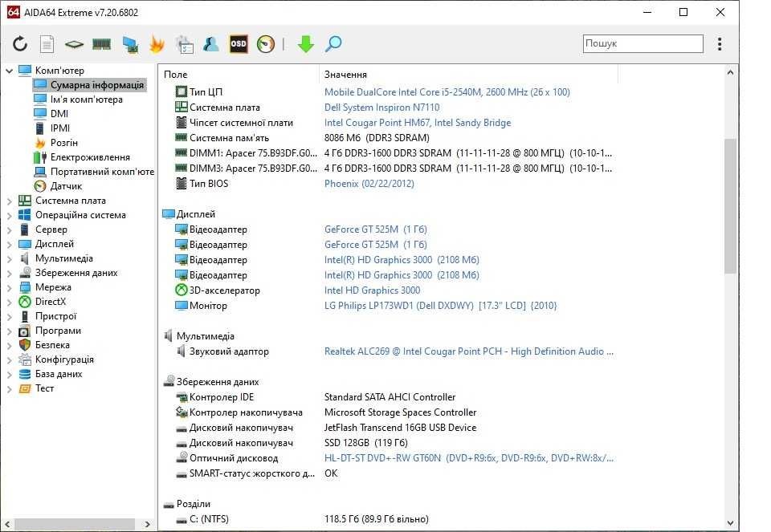Click the Розгін flame icon in tree
Viewport: 771px width, 532px height.
tap(40, 143)
